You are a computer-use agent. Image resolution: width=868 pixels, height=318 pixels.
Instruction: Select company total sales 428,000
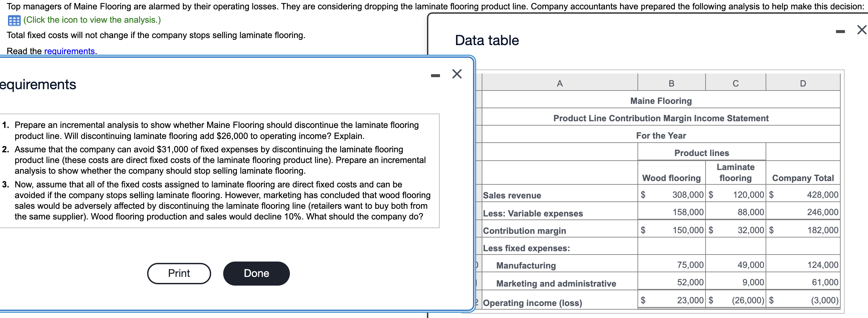pyautogui.click(x=822, y=194)
